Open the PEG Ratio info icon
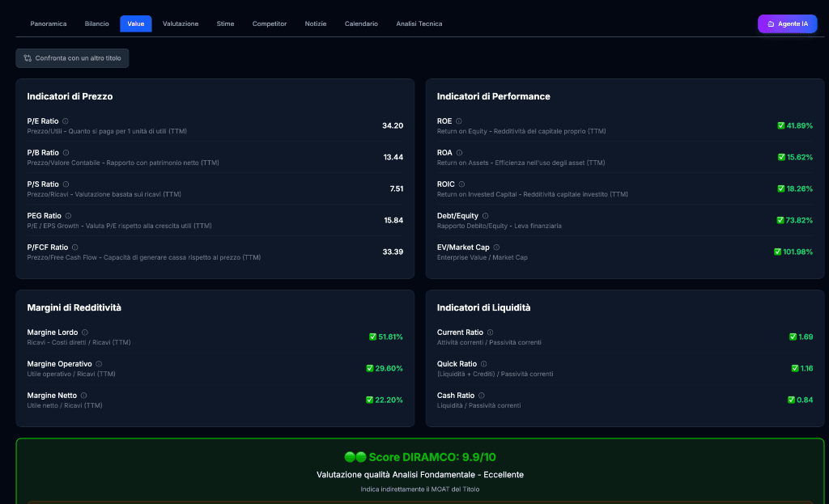Image resolution: width=829 pixels, height=504 pixels. [x=68, y=215]
